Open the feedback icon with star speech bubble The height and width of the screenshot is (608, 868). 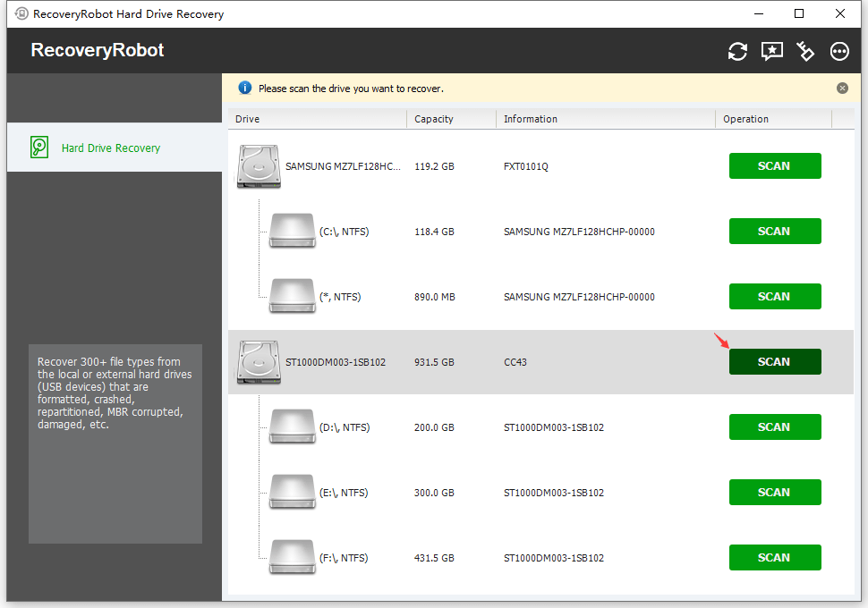[770, 51]
